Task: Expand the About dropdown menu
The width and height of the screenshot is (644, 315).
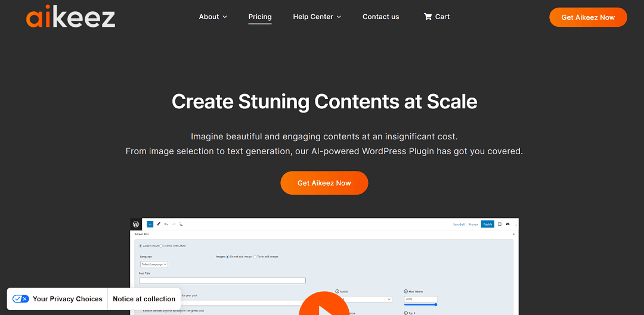Action: coord(213,17)
